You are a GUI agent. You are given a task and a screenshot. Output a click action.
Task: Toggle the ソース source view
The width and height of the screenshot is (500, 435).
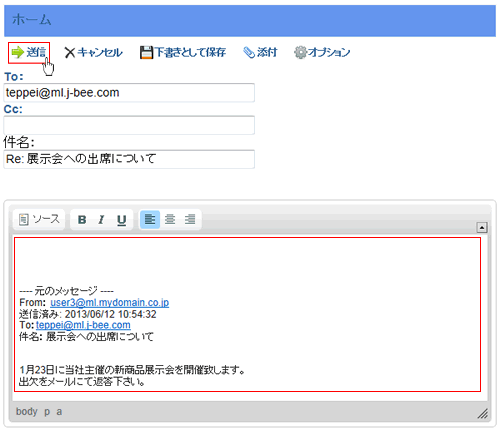(39, 219)
